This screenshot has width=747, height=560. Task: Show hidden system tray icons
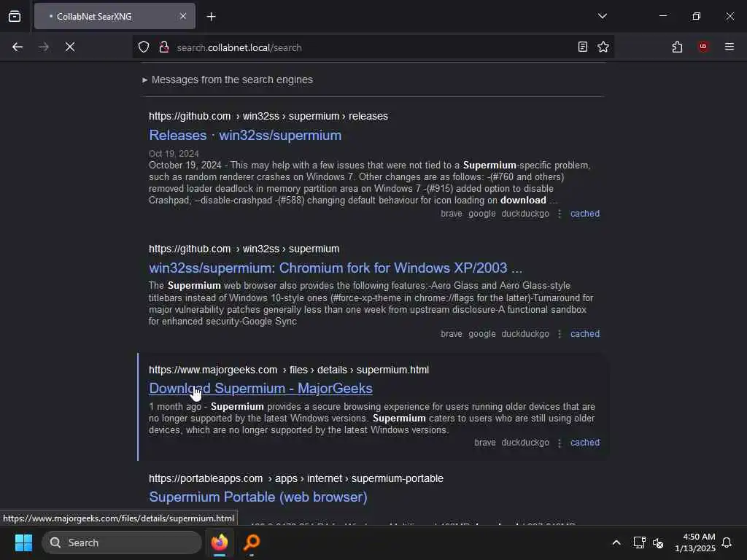click(616, 542)
